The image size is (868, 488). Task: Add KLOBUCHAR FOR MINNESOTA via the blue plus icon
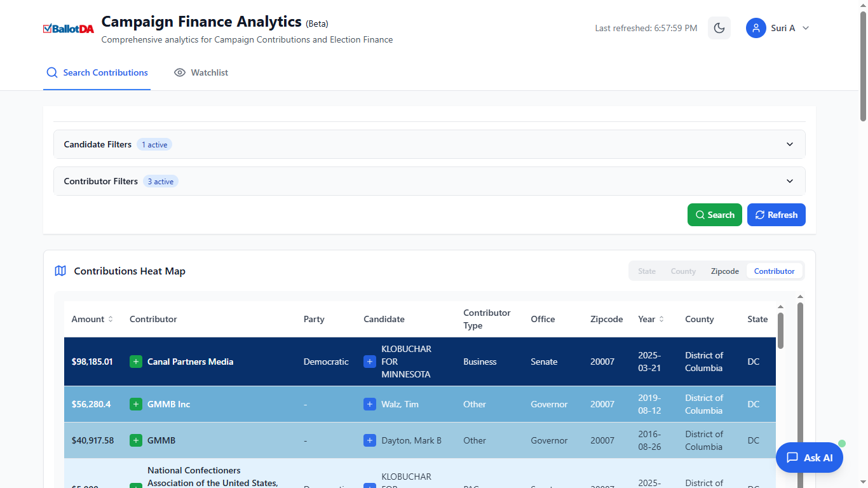click(x=369, y=361)
